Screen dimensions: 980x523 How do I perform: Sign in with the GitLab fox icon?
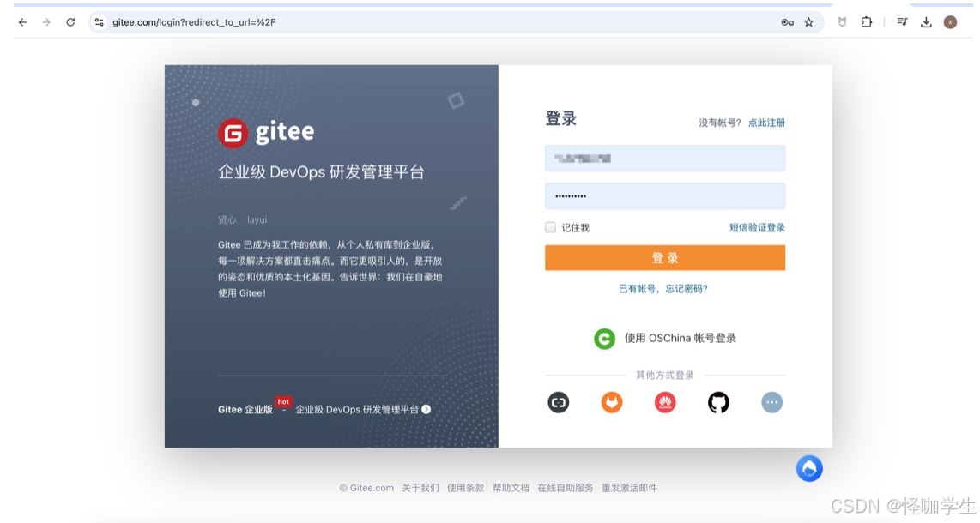[612, 403]
